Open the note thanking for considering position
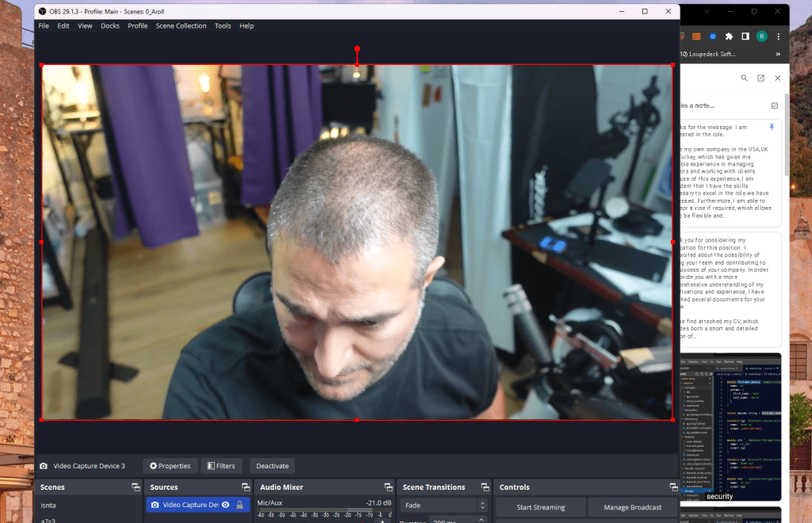Image resolution: width=812 pixels, height=523 pixels. coord(730,290)
